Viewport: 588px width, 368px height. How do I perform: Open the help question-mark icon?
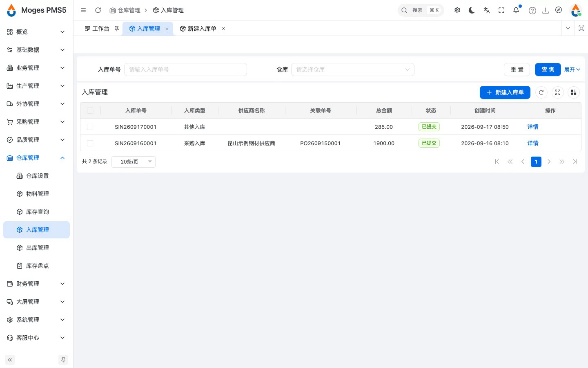coord(532,11)
